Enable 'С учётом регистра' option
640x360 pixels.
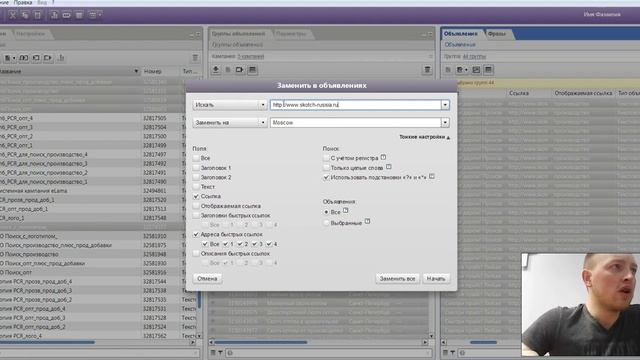click(x=326, y=158)
